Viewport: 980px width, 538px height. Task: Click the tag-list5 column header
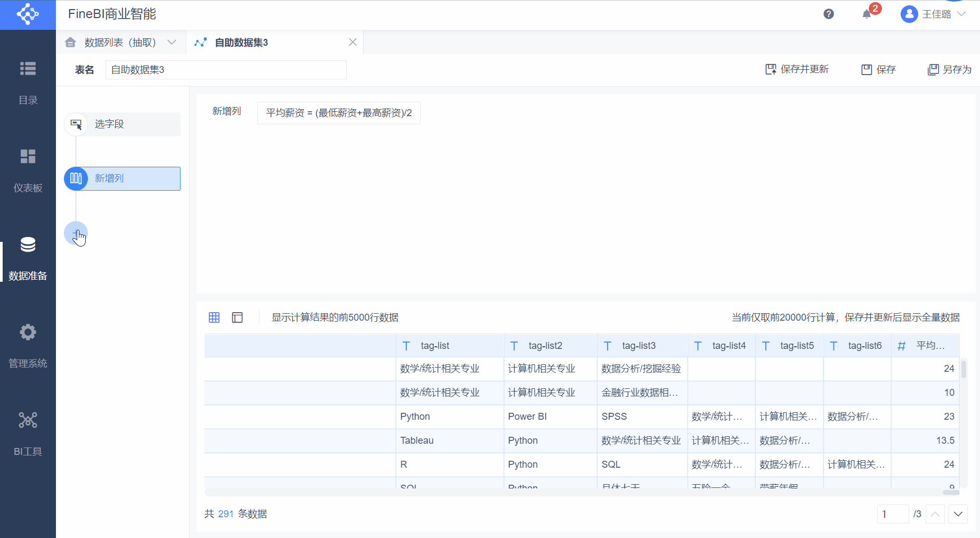[x=789, y=346]
